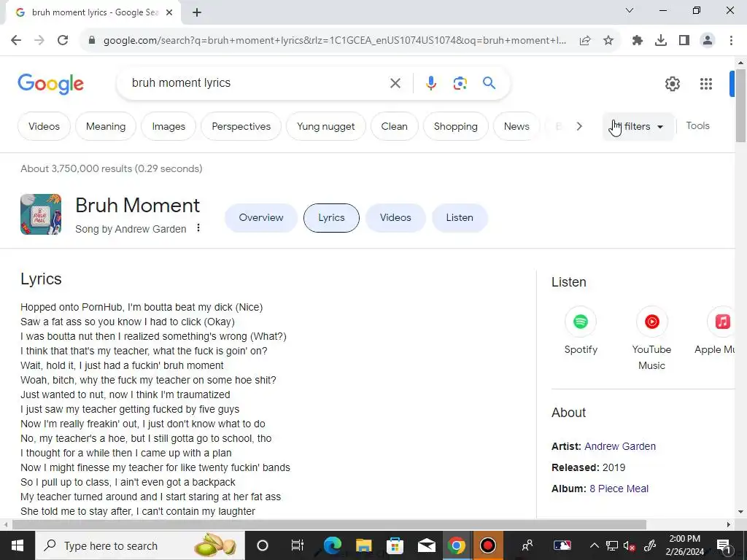Image resolution: width=747 pixels, height=560 pixels.
Task: Expand the All filters dropdown
Action: click(638, 127)
